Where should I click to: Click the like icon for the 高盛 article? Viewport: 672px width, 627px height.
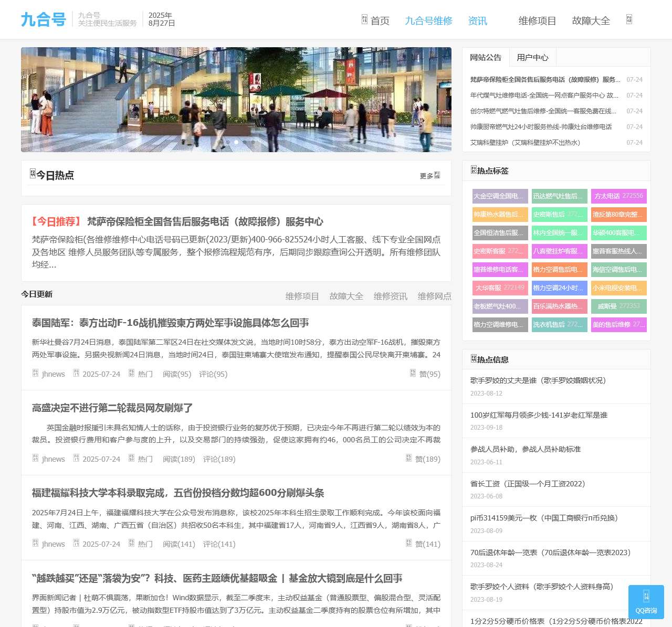click(x=408, y=458)
